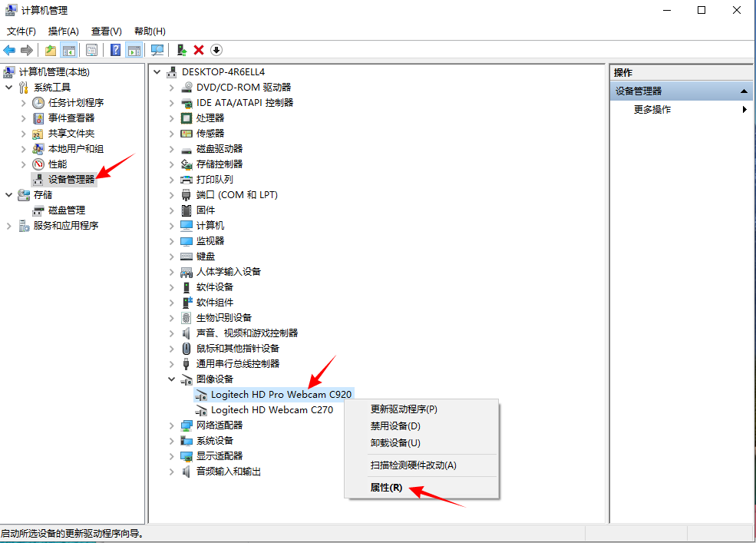
Task: Select the 人体学输入设备 category
Action: pos(229,272)
